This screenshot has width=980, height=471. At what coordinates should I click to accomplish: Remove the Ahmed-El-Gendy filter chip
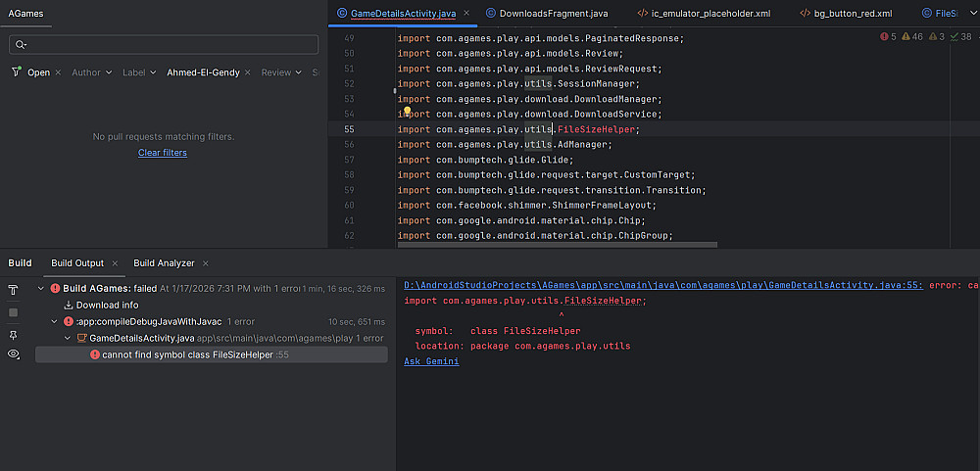(x=249, y=72)
